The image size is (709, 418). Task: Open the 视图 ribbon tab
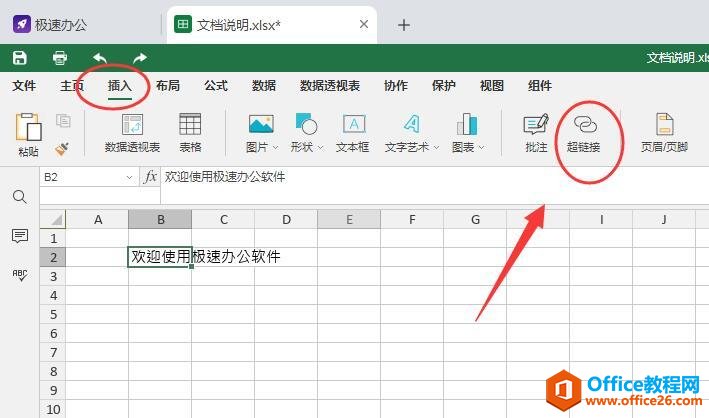coord(492,86)
